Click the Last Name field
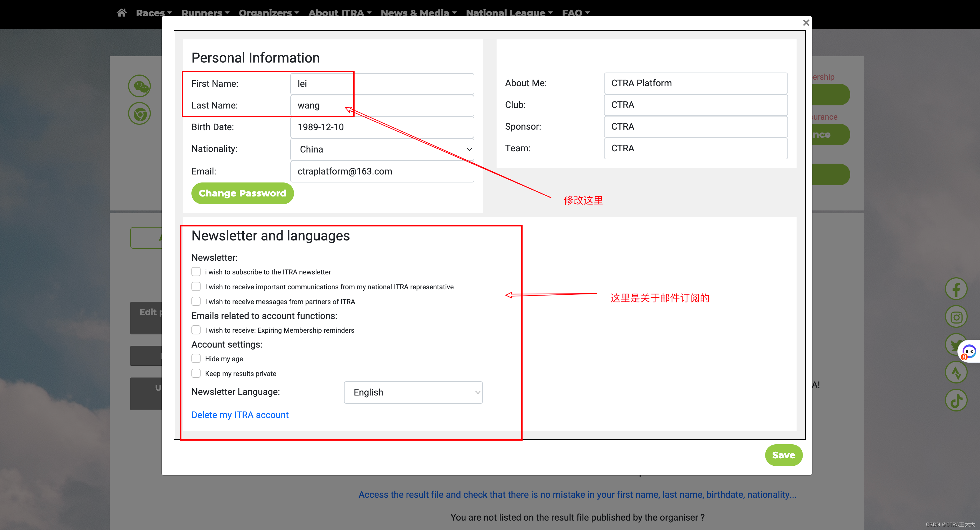Viewport: 980px width, 530px height. click(x=382, y=105)
